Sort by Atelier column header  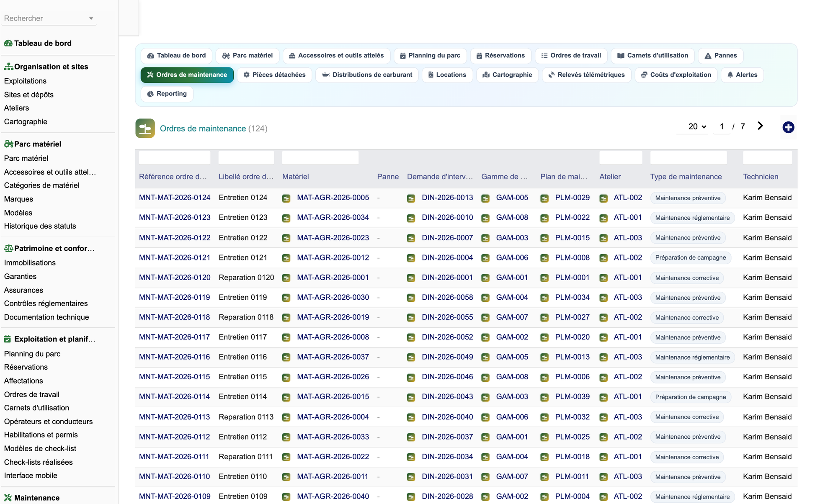(610, 177)
